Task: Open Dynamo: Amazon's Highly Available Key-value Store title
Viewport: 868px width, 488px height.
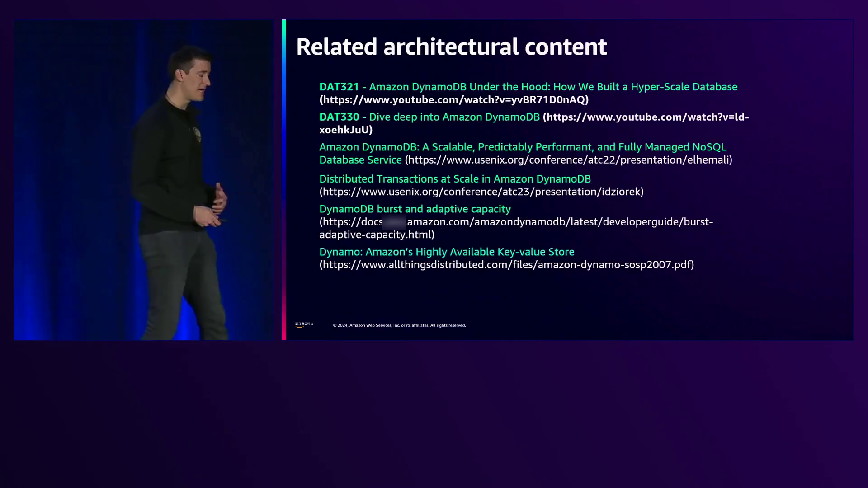Action: pos(447,252)
